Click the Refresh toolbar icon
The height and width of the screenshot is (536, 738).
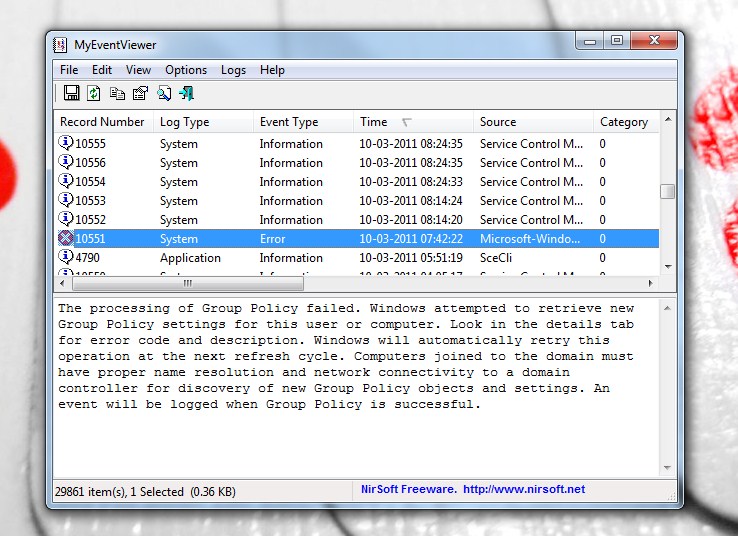coord(94,93)
